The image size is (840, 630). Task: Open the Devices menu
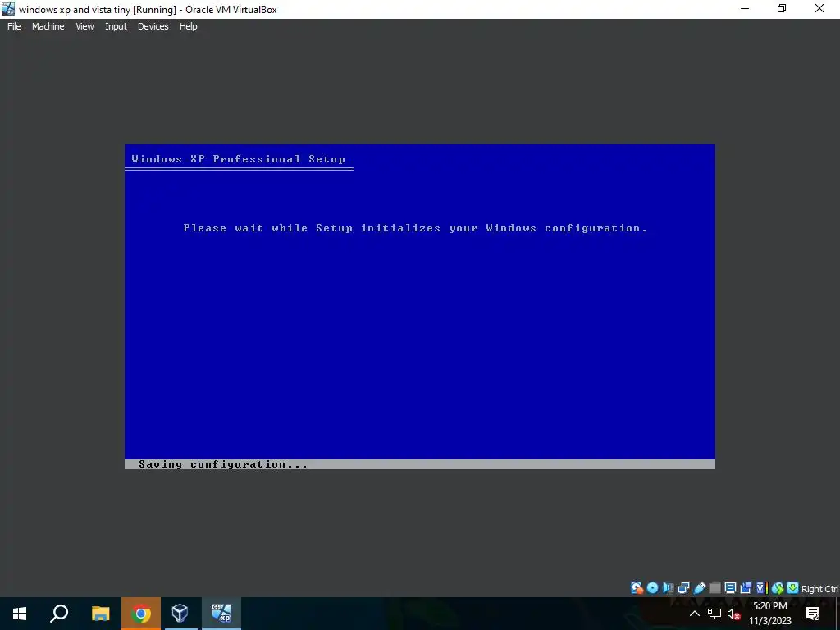click(153, 26)
